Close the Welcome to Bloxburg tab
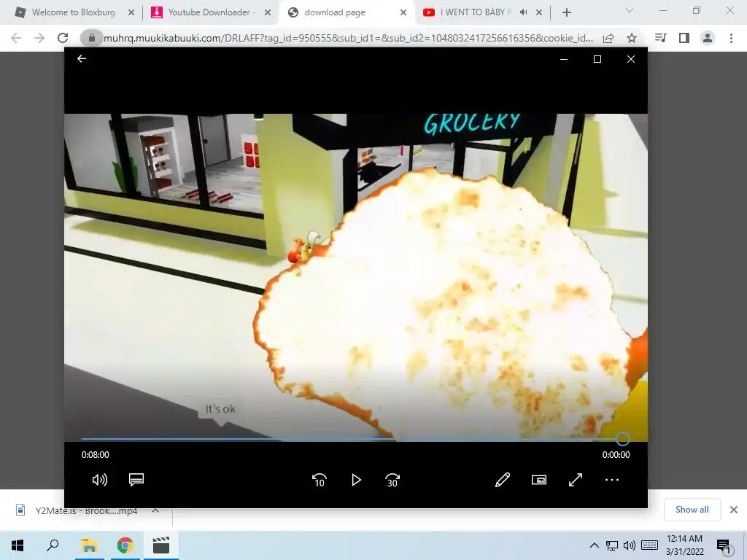This screenshot has width=747, height=560. click(131, 12)
